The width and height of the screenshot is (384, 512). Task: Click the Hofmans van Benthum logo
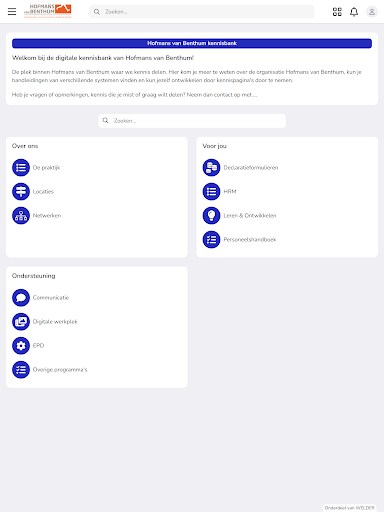[x=48, y=11]
